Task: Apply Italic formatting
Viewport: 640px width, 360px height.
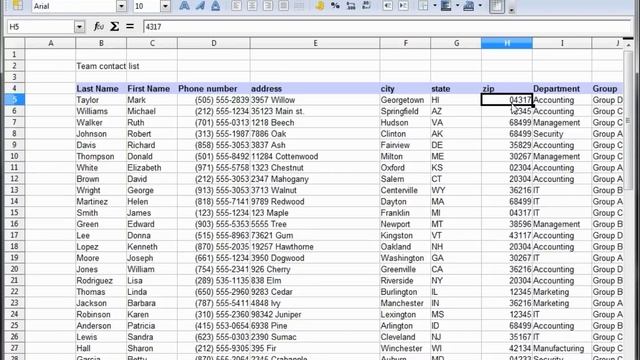Action: tap(200, 6)
